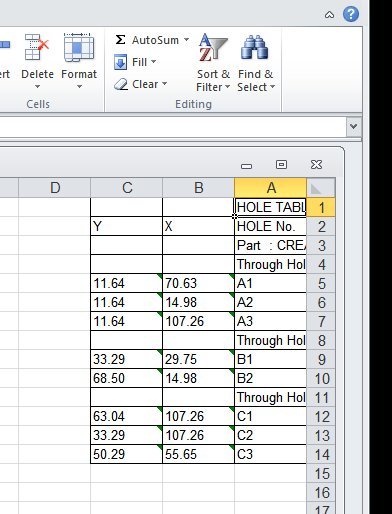Open Find & Select dropdown arrow
This screenshot has width=392, height=514.
coord(272,87)
